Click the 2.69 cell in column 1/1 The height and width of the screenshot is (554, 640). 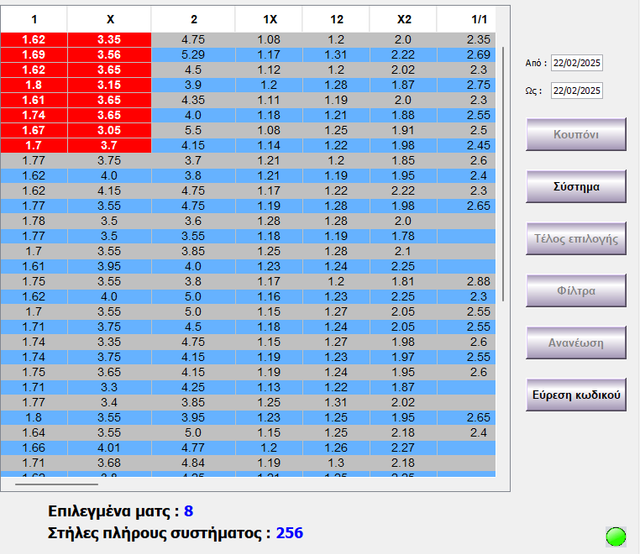(467, 55)
